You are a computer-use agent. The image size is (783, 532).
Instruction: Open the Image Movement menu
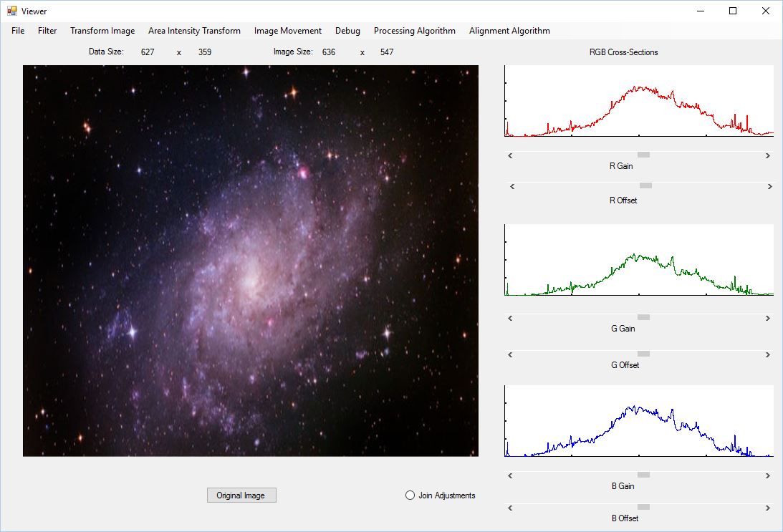288,31
